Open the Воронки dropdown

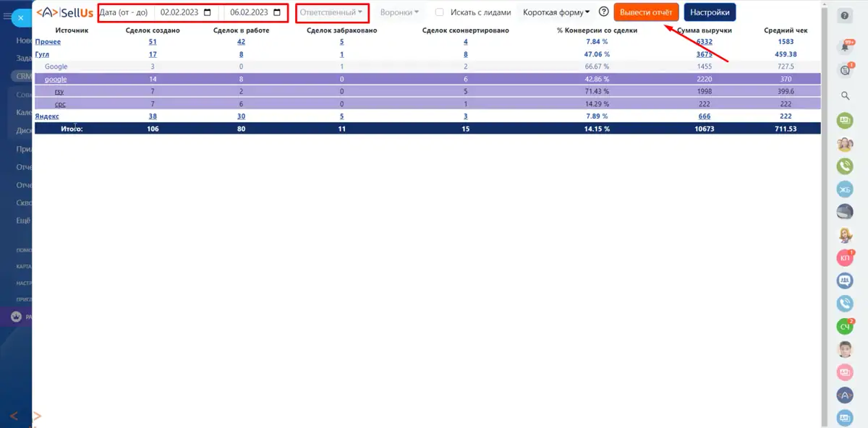tap(399, 12)
